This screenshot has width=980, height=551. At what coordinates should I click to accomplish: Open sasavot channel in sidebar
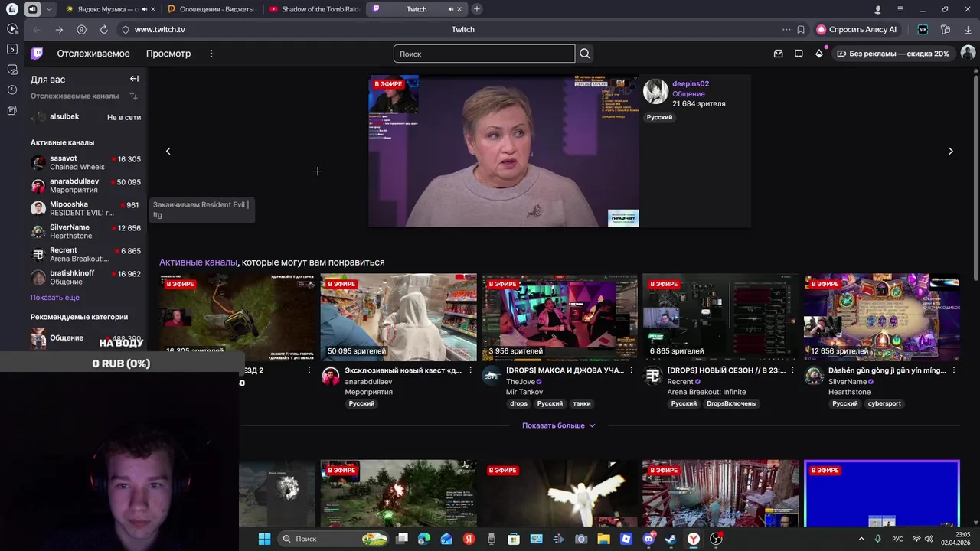point(86,162)
